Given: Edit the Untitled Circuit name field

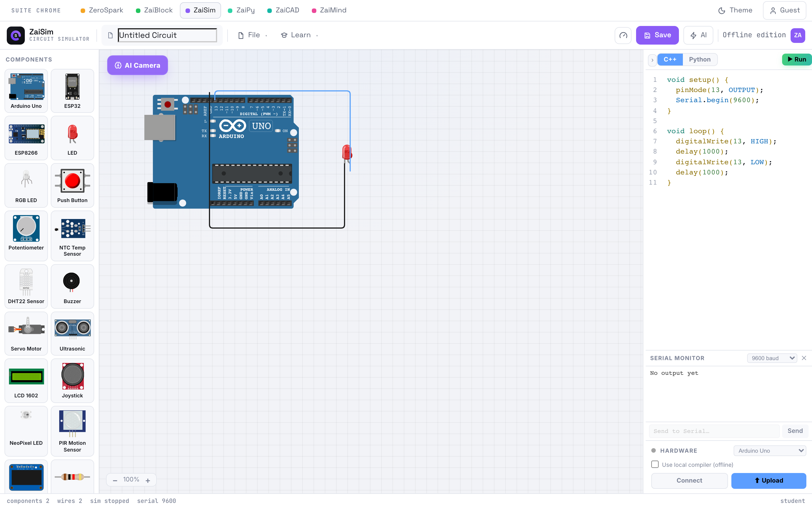Looking at the screenshot, I should click(x=167, y=35).
